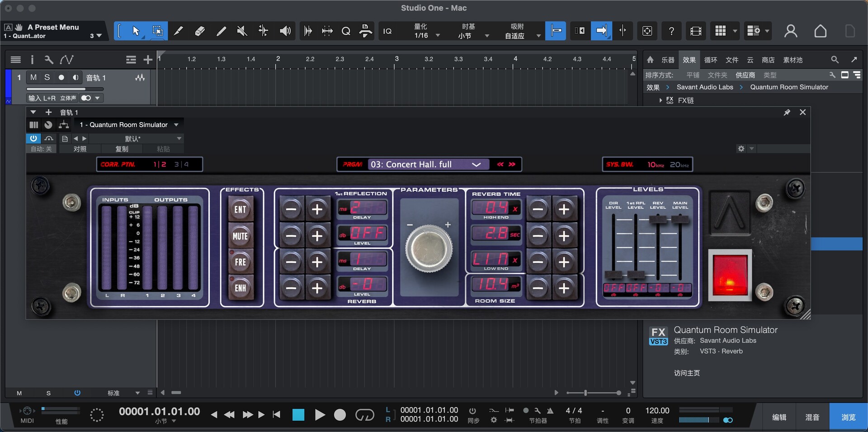The width and height of the screenshot is (868, 432).
Task: Click the large parameter knob
Action: click(429, 249)
